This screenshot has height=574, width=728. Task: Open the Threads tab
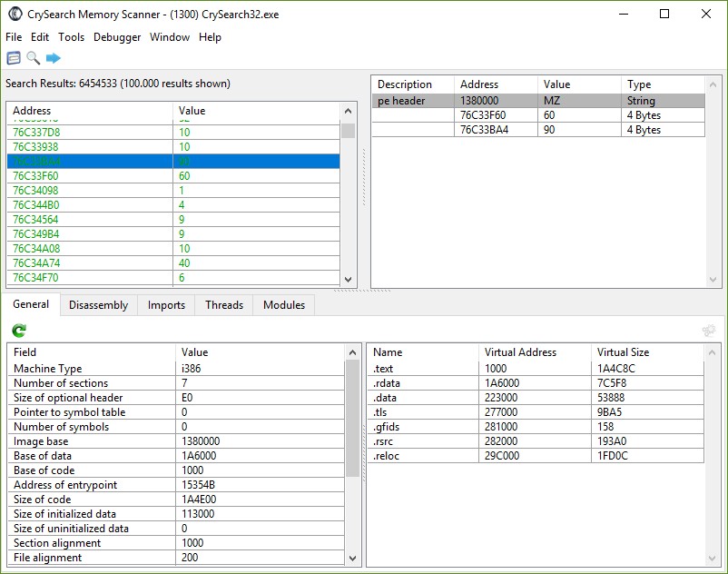click(x=223, y=305)
